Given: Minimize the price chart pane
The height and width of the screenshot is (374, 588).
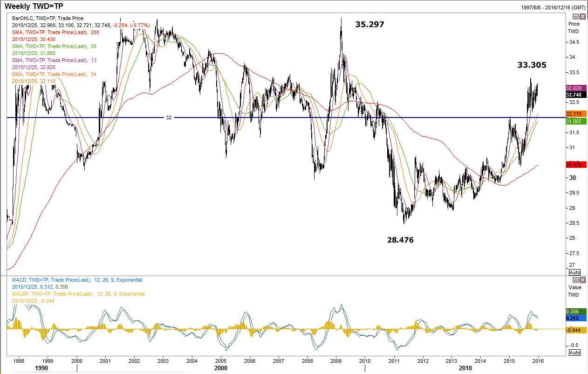Looking at the screenshot, I should click(575, 16).
